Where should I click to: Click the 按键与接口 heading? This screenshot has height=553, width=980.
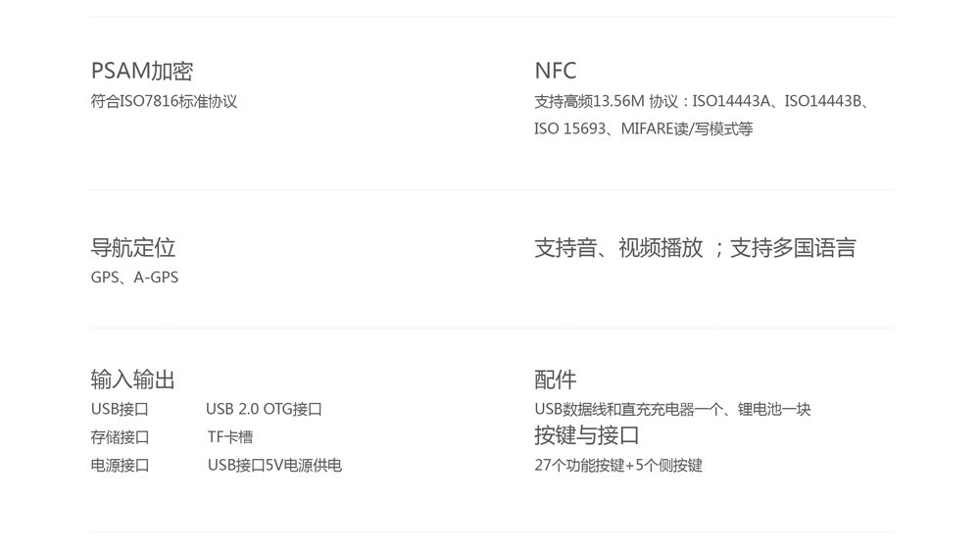point(587,435)
